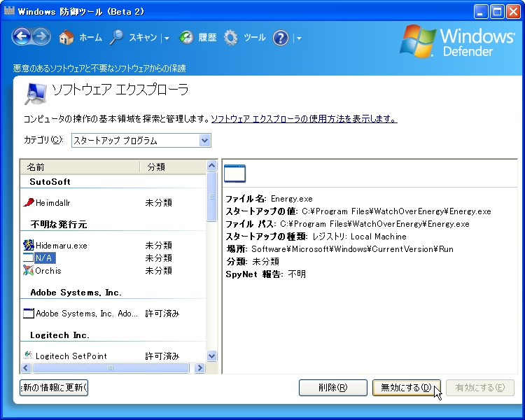Click the details pane program window icon
Viewport: 525px width, 420px height.
pyautogui.click(x=234, y=173)
